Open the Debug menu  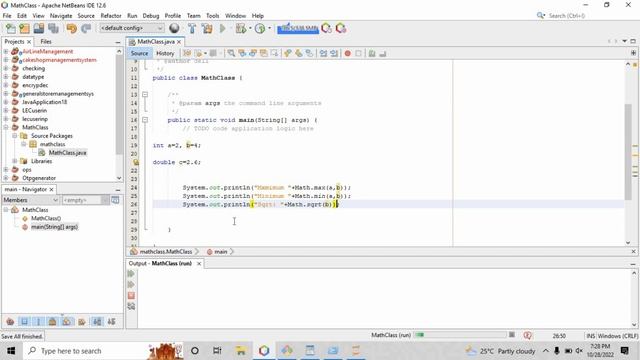pos(151,16)
